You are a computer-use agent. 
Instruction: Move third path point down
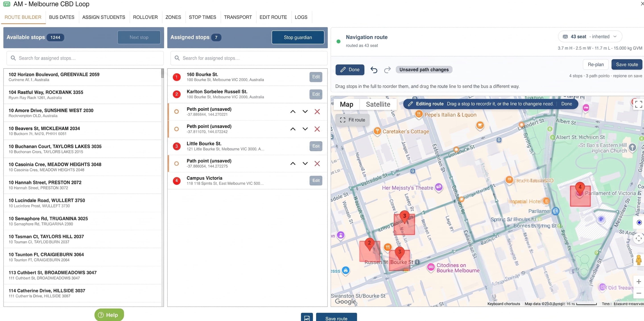[x=305, y=163]
